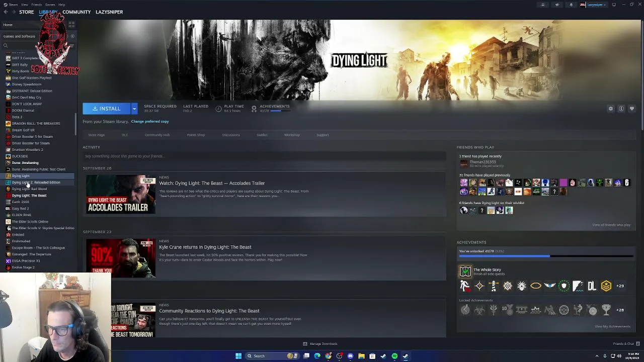
Task: Switch to the COMMUNITY tab
Action: pos(76,12)
